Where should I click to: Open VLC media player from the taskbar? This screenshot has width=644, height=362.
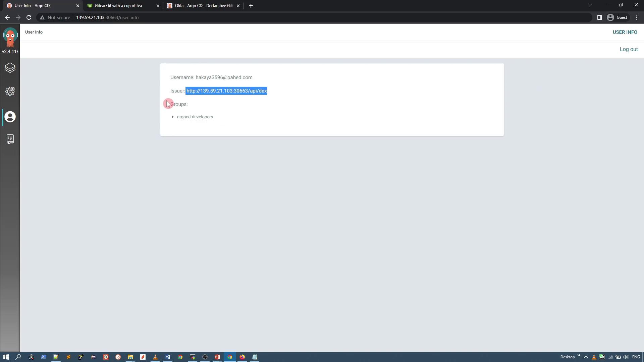(155, 357)
